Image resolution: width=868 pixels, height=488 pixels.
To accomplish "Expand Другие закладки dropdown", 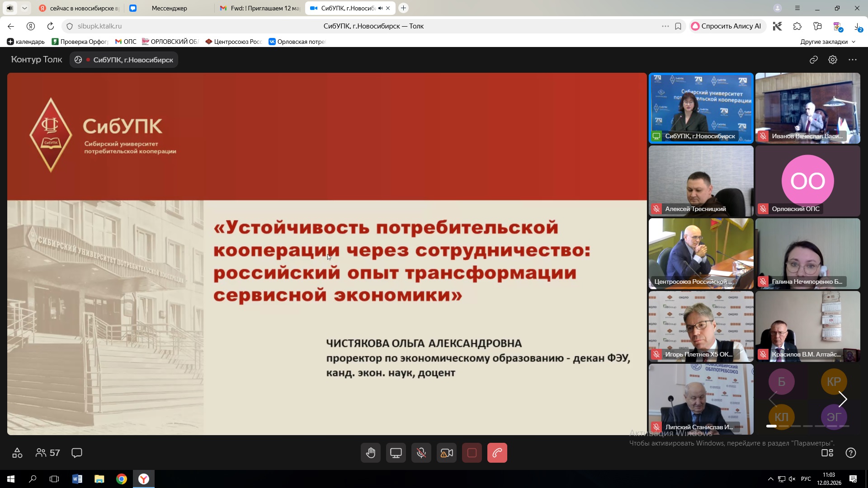I will 828,42.
